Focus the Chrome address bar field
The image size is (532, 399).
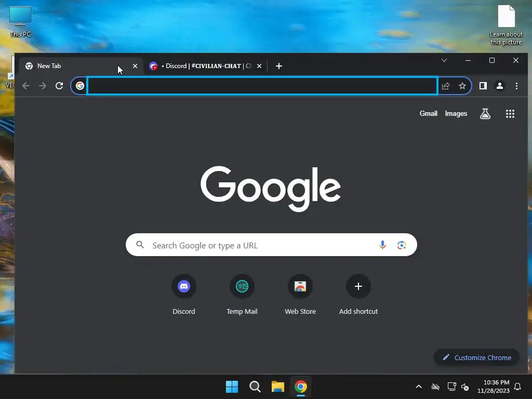click(x=262, y=86)
